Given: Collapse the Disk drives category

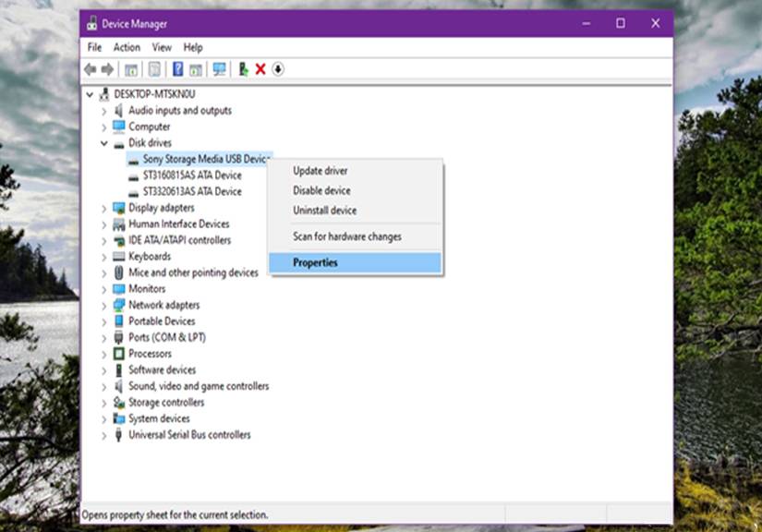Looking at the screenshot, I should click(104, 143).
